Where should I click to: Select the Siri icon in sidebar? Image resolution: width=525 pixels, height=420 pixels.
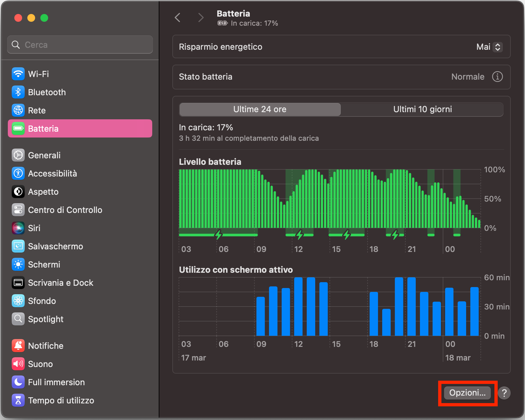18,228
